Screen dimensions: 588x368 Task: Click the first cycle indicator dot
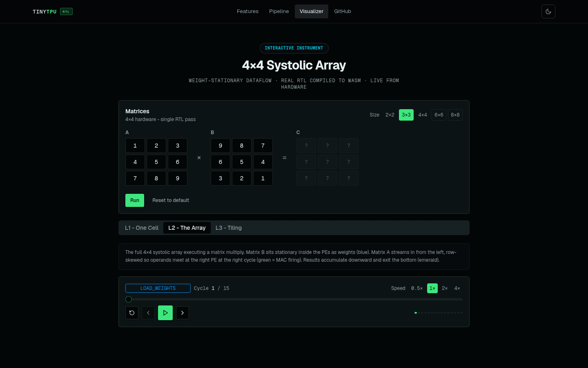point(416,313)
